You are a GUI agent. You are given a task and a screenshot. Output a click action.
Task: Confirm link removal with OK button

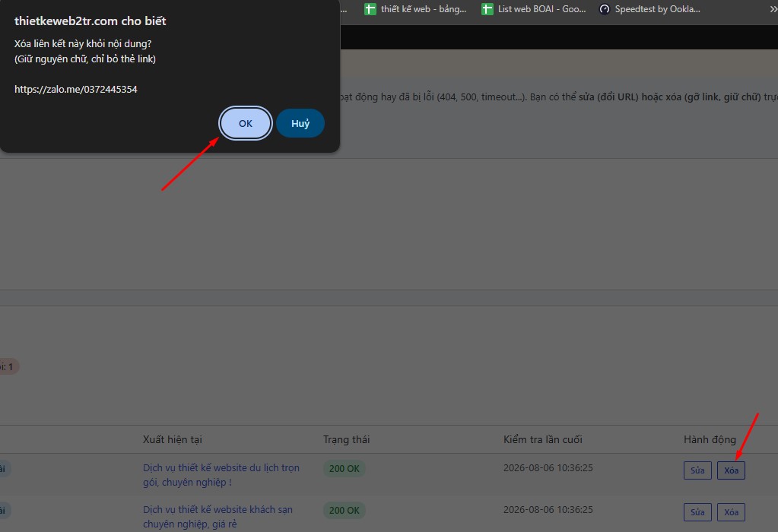(246, 123)
